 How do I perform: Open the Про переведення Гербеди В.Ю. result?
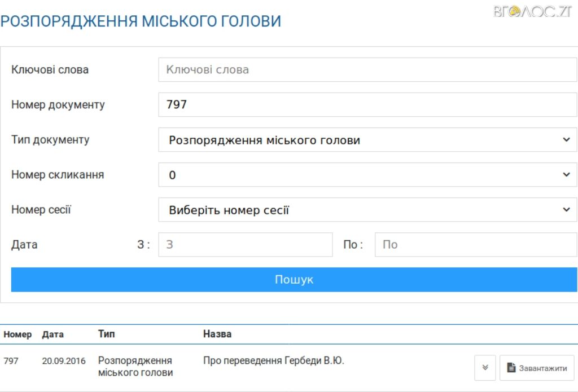click(x=273, y=361)
